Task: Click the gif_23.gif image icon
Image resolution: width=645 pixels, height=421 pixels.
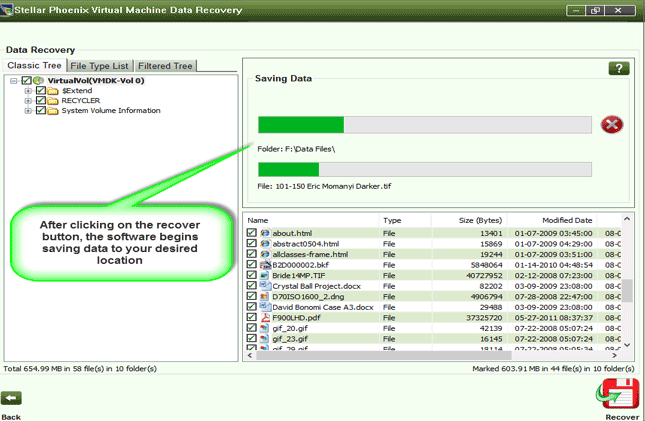Action: tap(265, 339)
